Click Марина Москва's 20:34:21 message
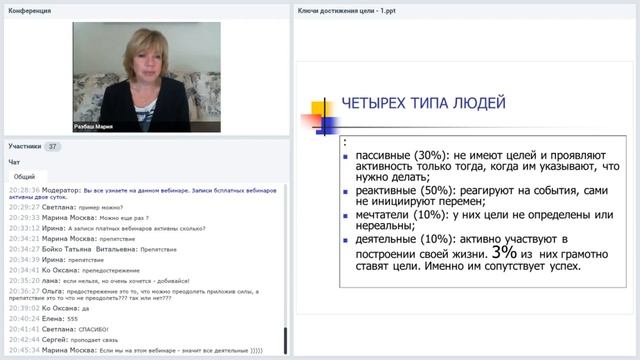The height and width of the screenshot is (360, 640). tap(72, 239)
